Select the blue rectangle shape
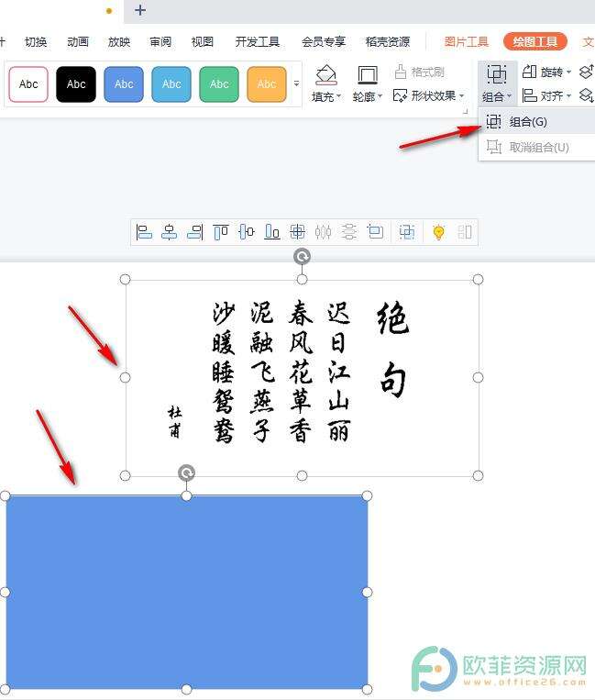This screenshot has width=595, height=700. point(186,593)
